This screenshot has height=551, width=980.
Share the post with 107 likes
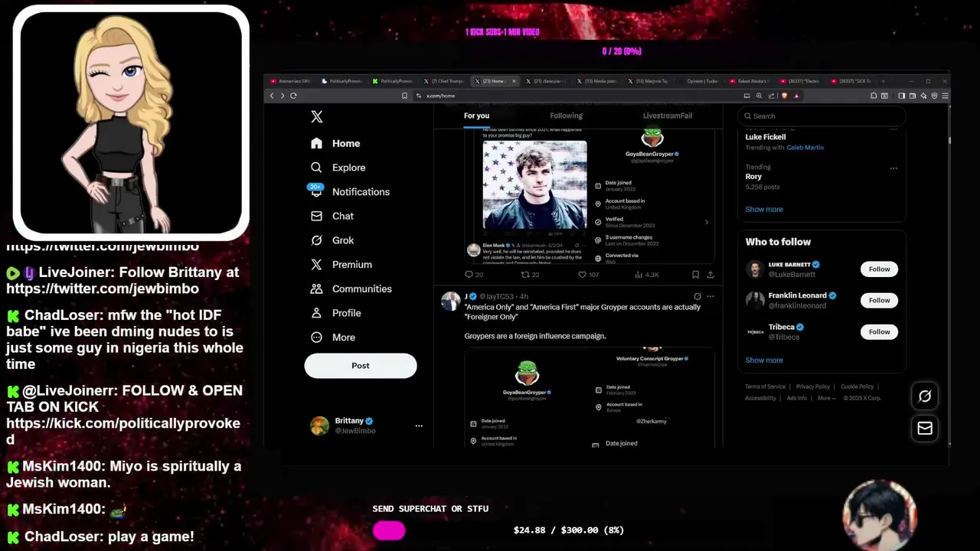tap(710, 275)
